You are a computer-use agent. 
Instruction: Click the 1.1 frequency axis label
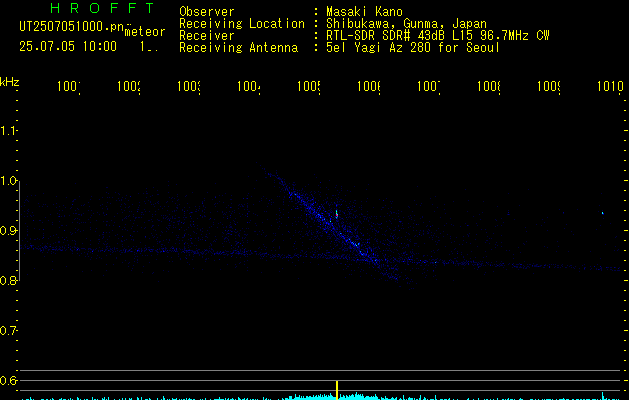[8, 130]
